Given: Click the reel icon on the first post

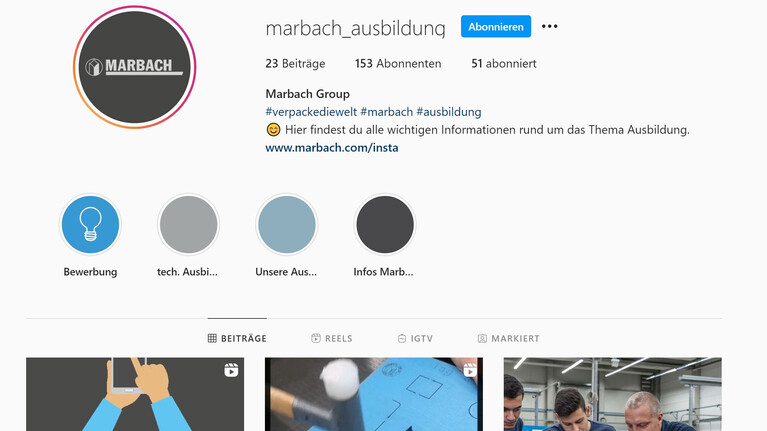Looking at the screenshot, I should pyautogui.click(x=231, y=370).
